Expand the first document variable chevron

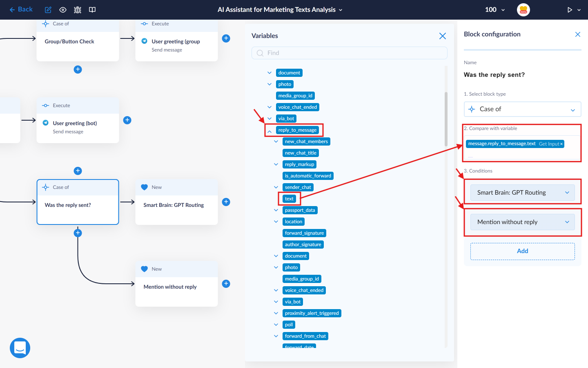click(269, 73)
